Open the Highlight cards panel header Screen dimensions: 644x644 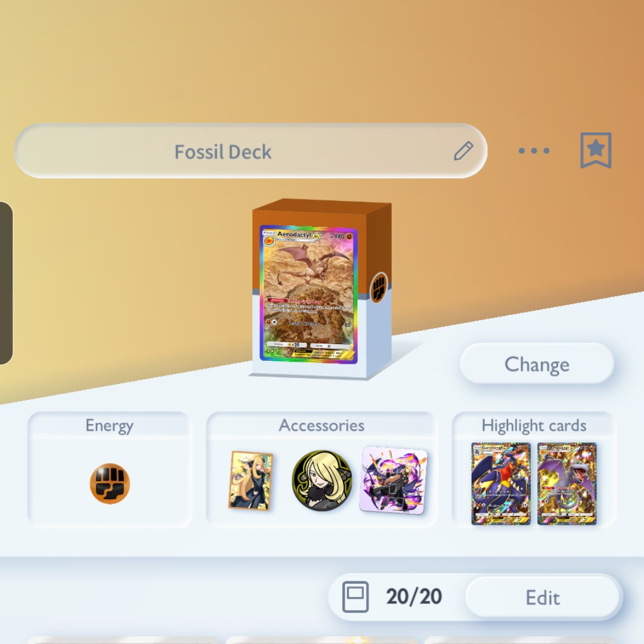534,426
